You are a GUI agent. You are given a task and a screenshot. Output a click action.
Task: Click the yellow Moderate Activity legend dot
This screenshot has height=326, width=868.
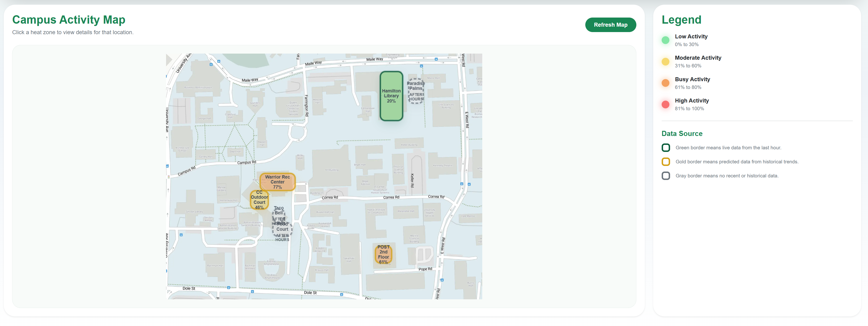(x=665, y=62)
